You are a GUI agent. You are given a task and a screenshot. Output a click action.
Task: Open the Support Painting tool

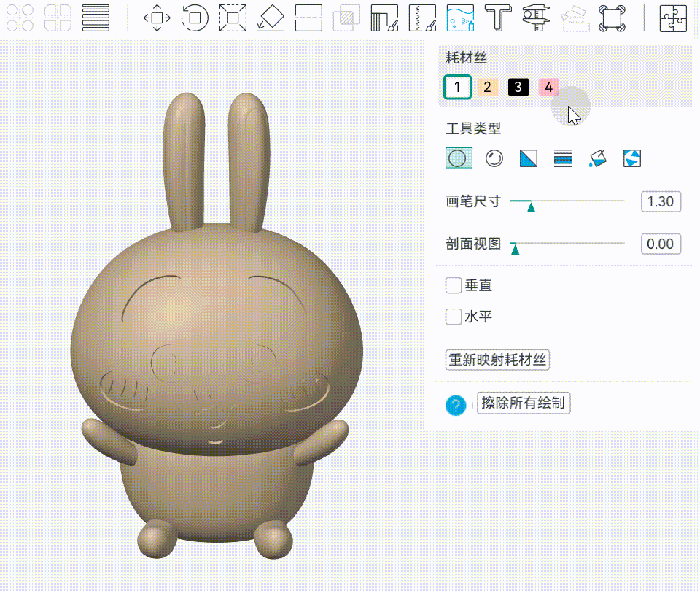click(x=384, y=18)
